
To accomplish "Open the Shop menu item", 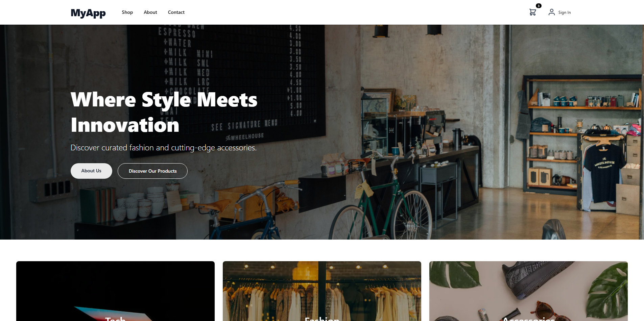I will pos(127,12).
